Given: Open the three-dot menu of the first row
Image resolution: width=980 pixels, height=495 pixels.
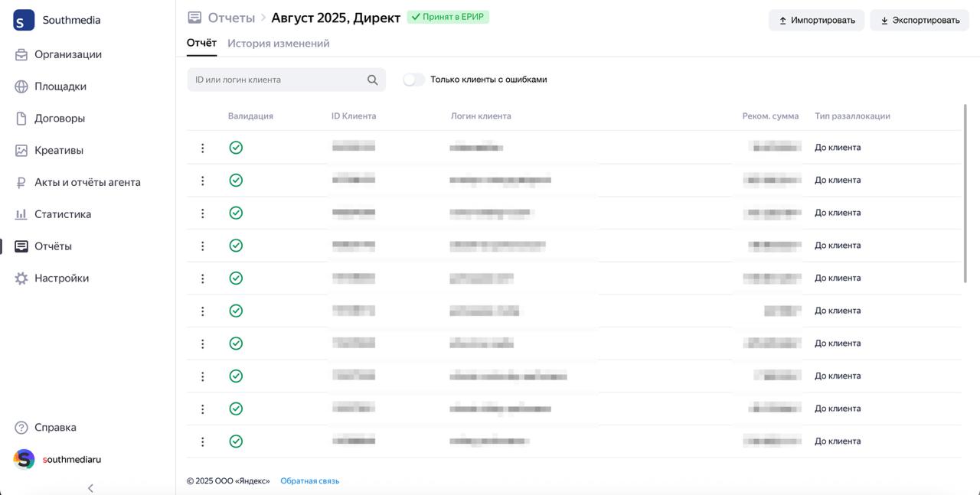Looking at the screenshot, I should tap(202, 148).
